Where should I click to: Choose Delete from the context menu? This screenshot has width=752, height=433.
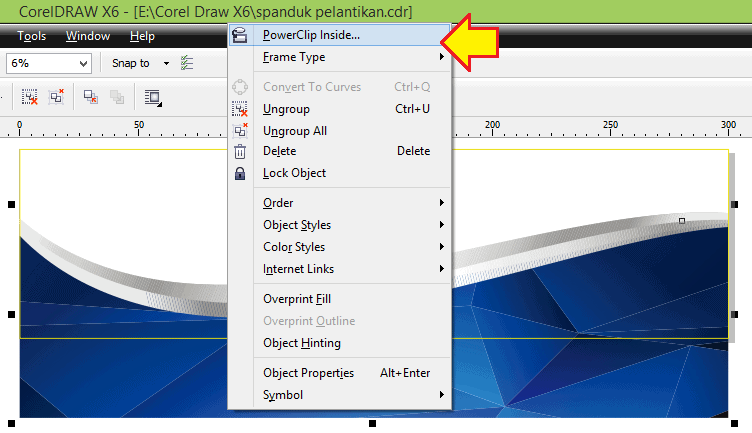point(340,151)
